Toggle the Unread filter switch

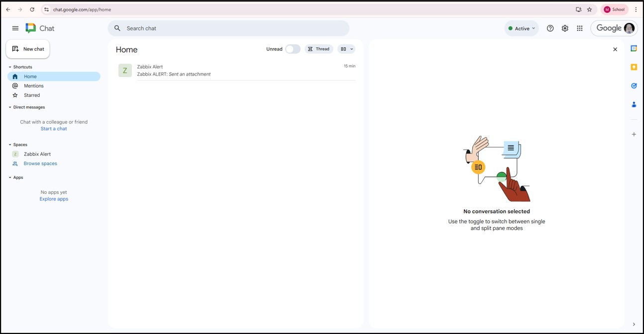(293, 49)
